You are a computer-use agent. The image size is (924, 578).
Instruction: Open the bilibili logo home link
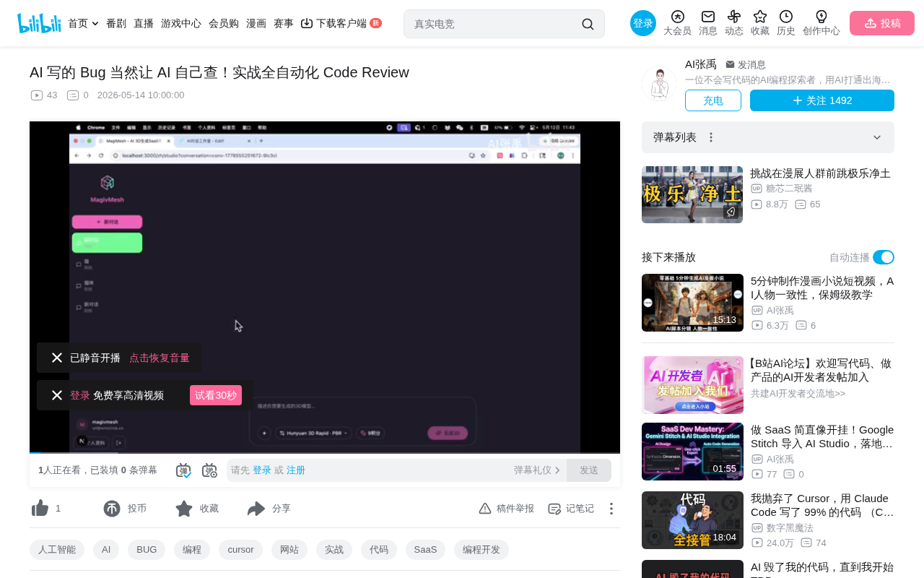tap(39, 23)
